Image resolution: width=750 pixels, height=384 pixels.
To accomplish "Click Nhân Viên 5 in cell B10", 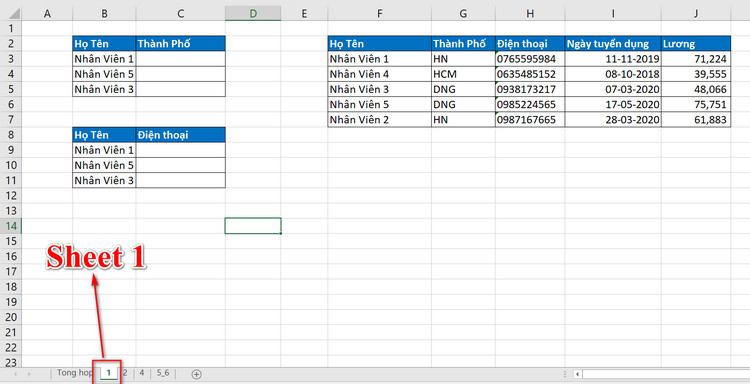I will coord(104,165).
